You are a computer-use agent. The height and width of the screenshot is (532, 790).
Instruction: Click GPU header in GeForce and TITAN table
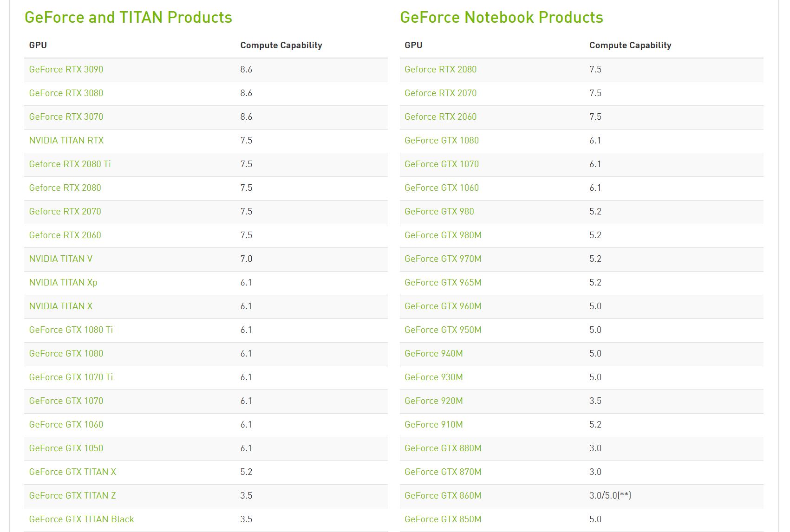(38, 45)
